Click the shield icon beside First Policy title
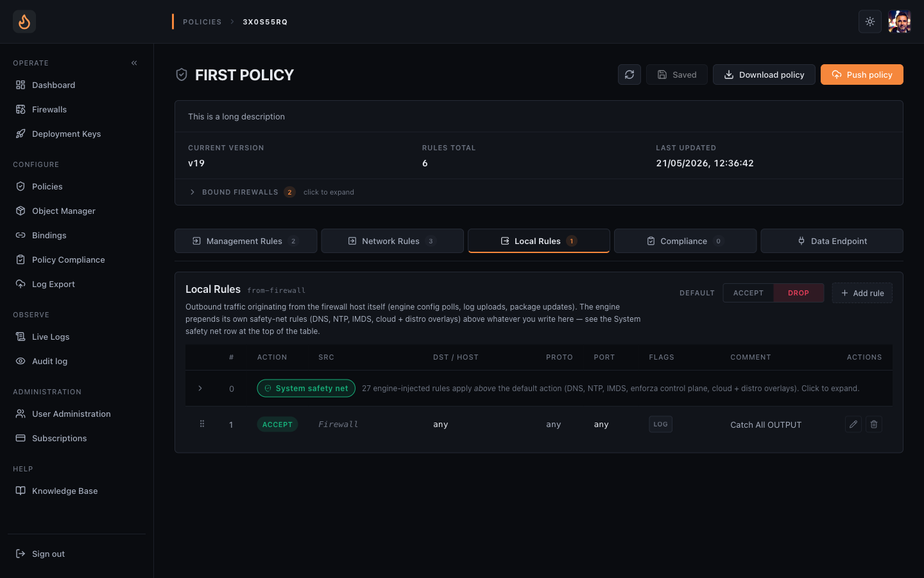The width and height of the screenshot is (924, 578). tap(182, 75)
